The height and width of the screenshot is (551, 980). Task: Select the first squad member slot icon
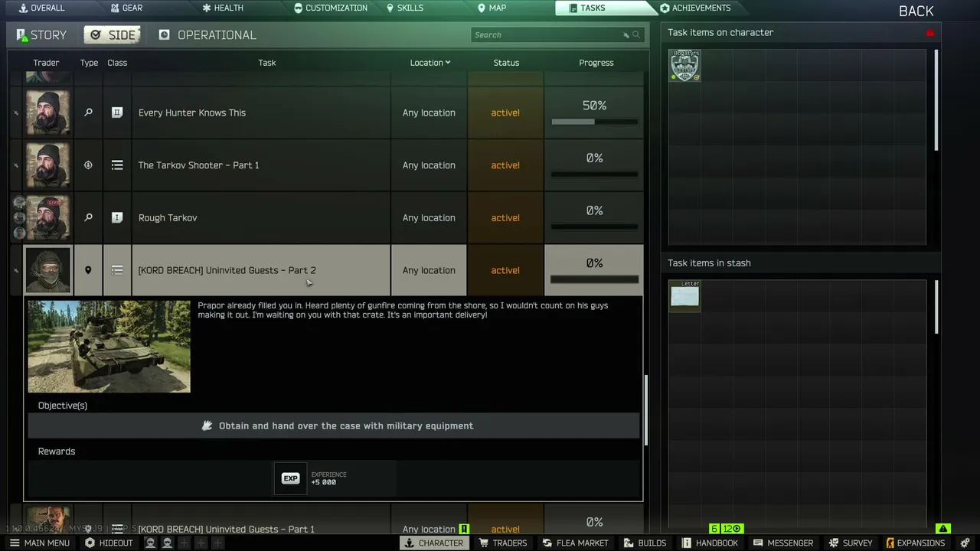tap(151, 543)
